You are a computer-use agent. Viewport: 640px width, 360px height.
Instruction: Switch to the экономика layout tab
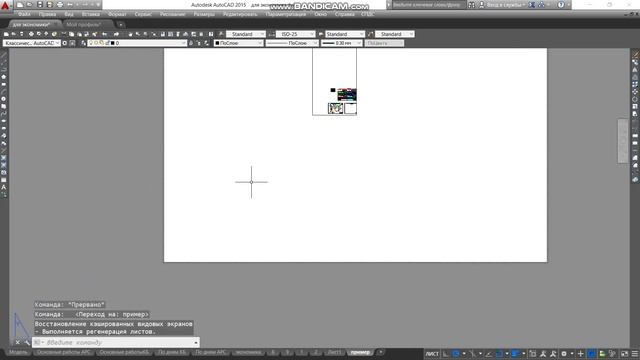click(x=248, y=352)
